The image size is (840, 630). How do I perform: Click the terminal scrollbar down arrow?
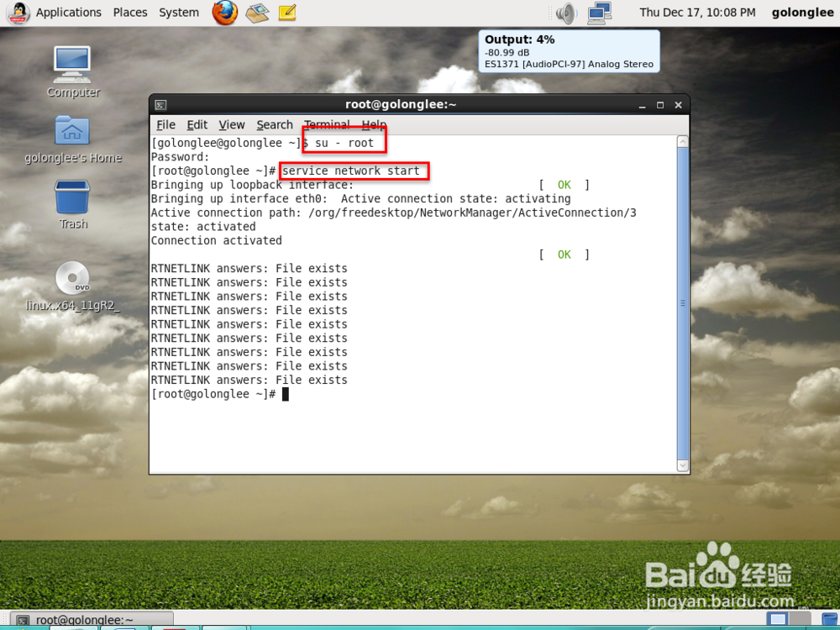click(x=682, y=465)
